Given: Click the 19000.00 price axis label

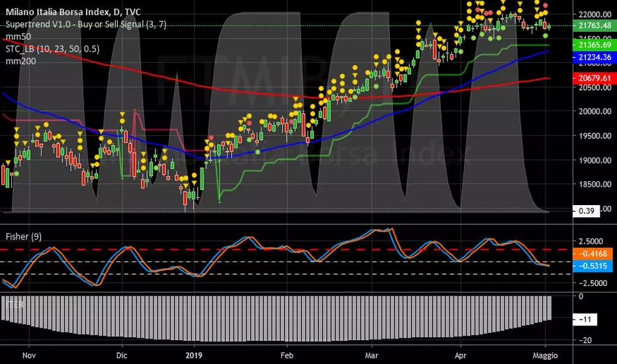Looking at the screenshot, I should pyautogui.click(x=595, y=160).
